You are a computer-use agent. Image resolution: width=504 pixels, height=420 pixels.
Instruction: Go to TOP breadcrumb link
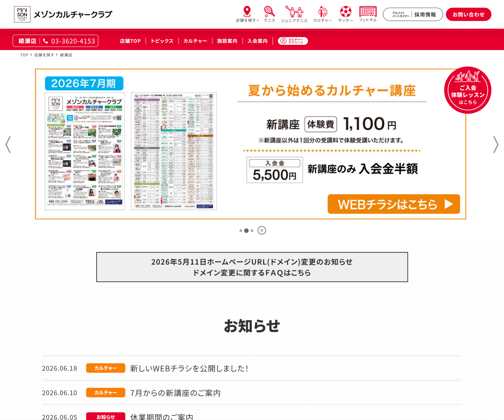[24, 55]
